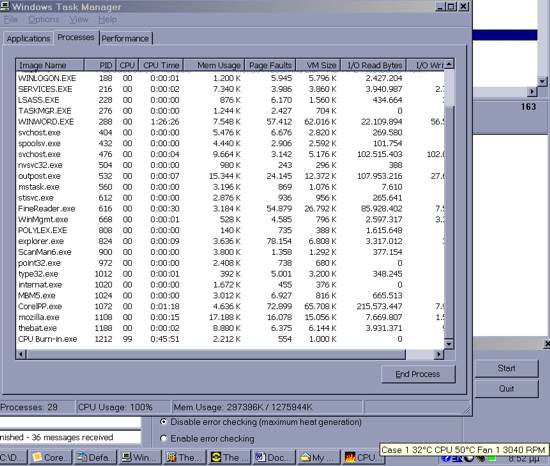This screenshot has height=466, width=550.
Task: Select the spoolsv.exe process row
Action: (230, 143)
